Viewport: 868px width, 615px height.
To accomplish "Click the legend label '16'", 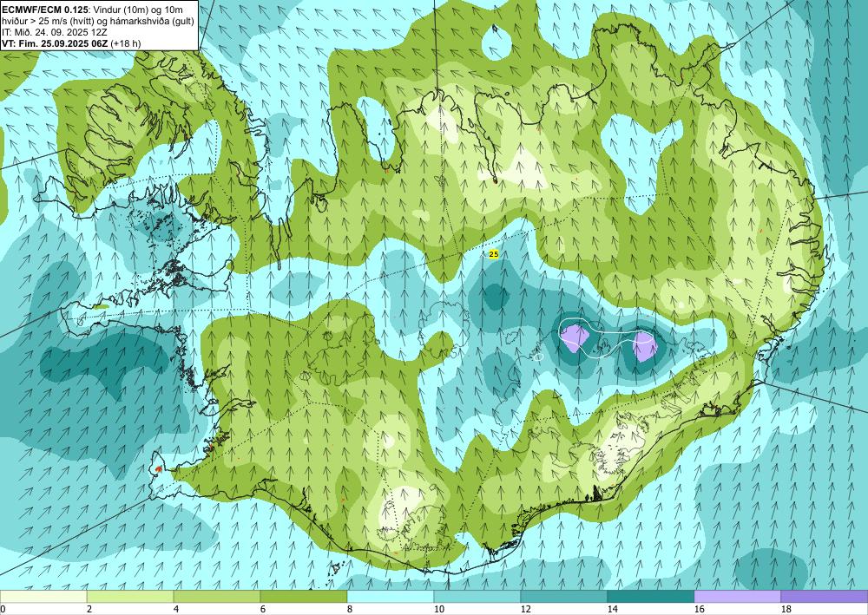I will (699, 610).
